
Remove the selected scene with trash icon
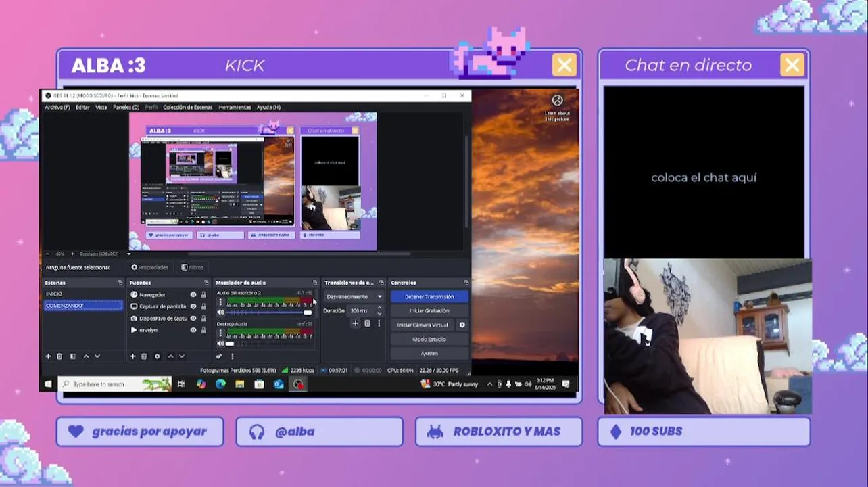pos(59,356)
